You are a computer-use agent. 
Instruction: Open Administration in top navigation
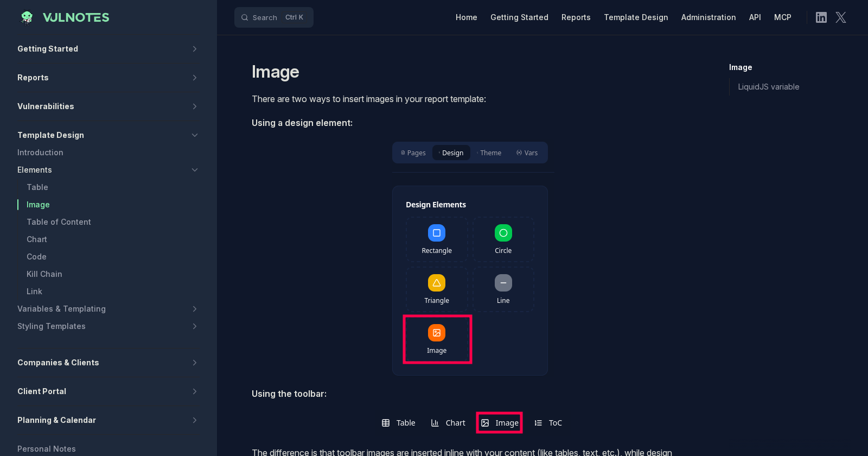[x=709, y=17]
